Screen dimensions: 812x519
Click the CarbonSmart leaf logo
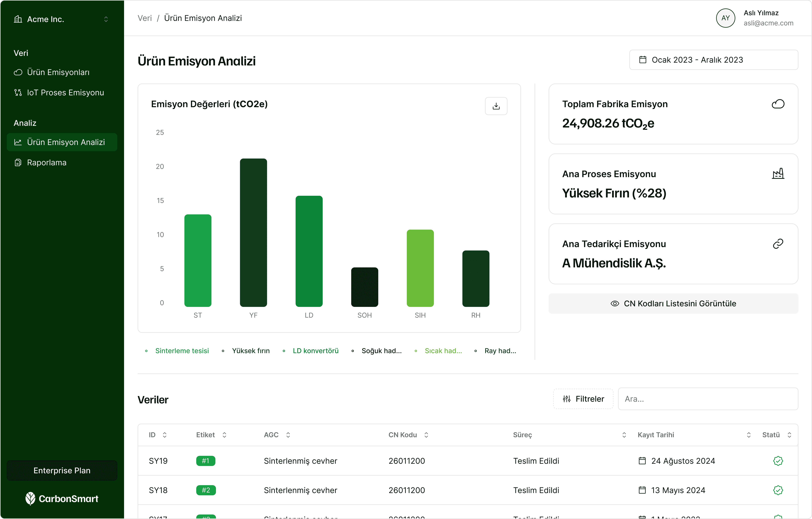pos(30,499)
